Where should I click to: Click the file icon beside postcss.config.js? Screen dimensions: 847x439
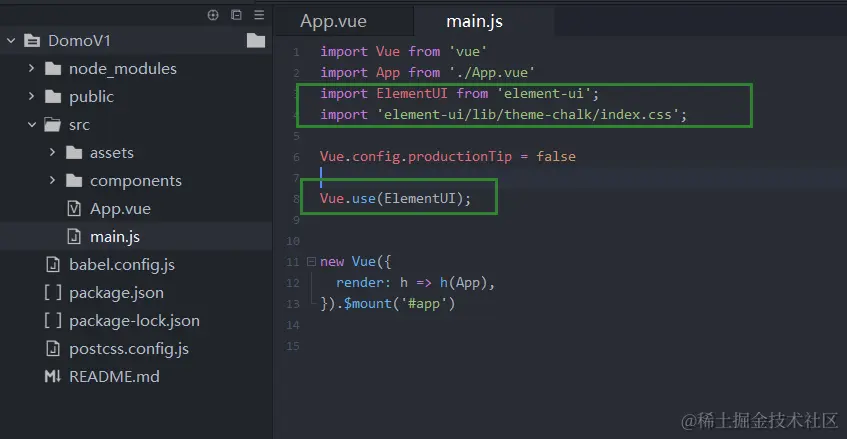click(x=53, y=349)
